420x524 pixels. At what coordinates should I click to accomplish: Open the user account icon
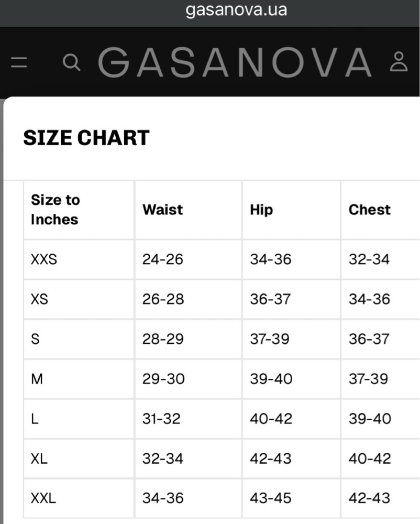[x=399, y=62]
